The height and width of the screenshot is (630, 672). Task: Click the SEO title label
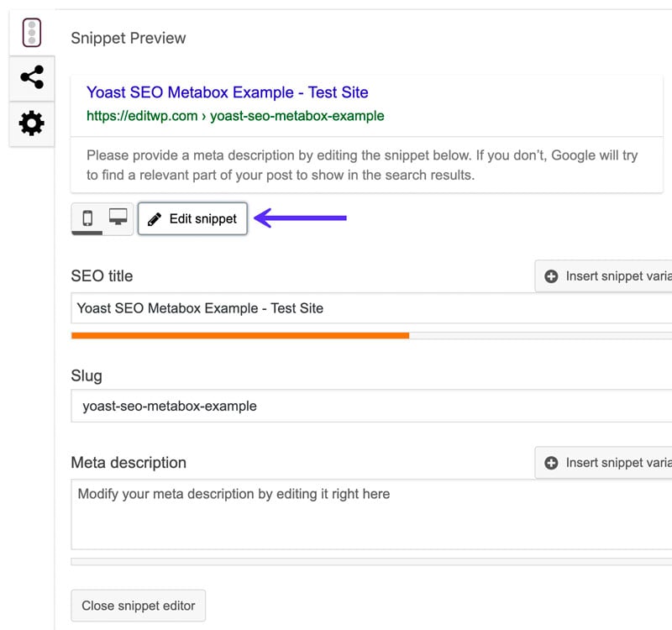[102, 276]
